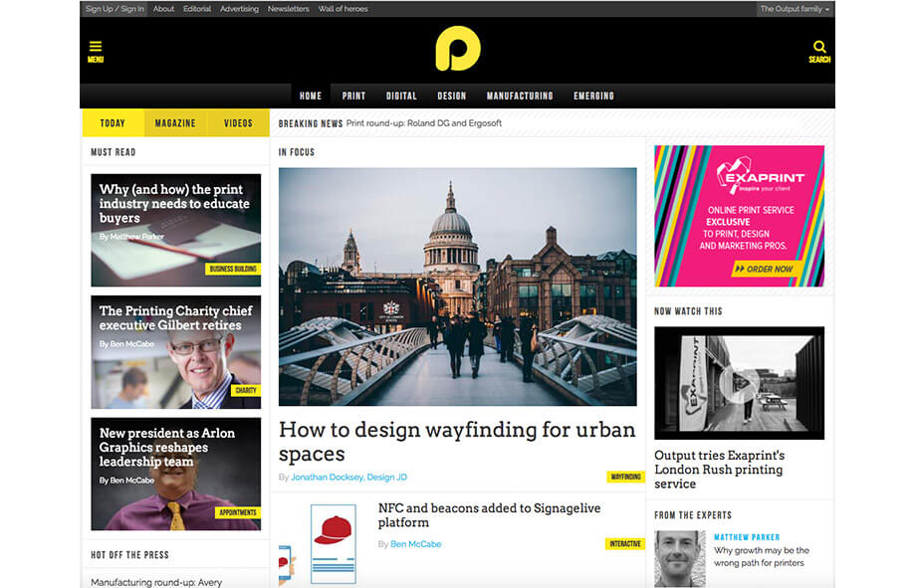Viewport: 916px width, 588px height.
Task: Play the Exaprint video
Action: coord(739,382)
